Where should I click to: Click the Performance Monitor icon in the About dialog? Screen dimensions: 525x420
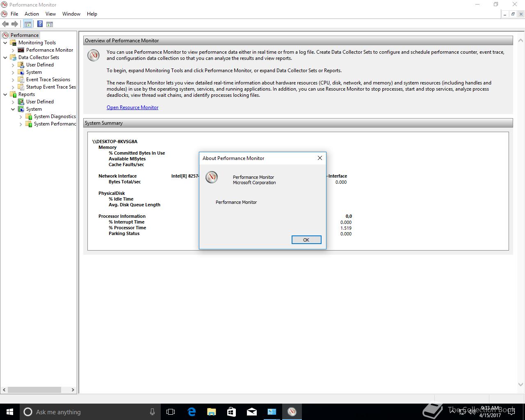click(212, 177)
